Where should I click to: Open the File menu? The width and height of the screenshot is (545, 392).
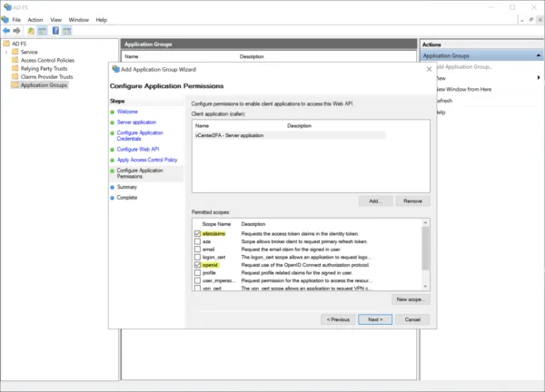(16, 20)
